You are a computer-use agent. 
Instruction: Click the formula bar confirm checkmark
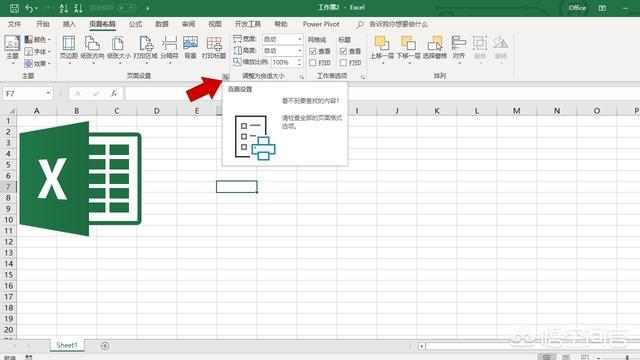[x=96, y=94]
